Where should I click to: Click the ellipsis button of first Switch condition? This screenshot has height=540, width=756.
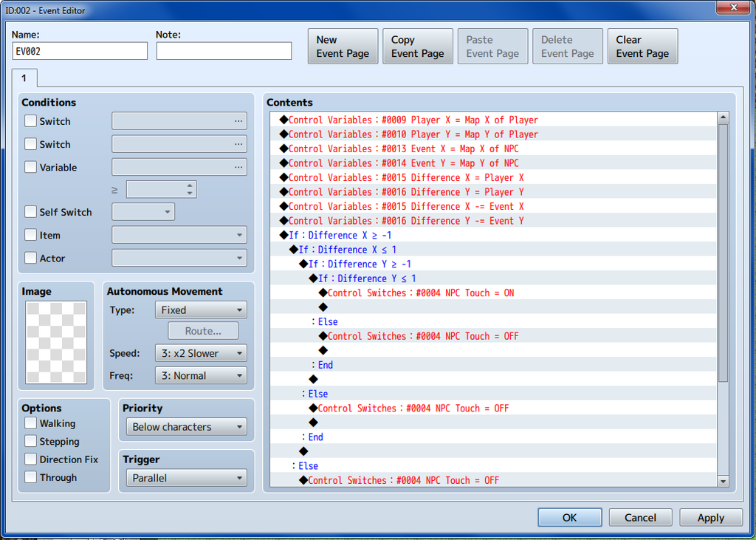click(238, 121)
